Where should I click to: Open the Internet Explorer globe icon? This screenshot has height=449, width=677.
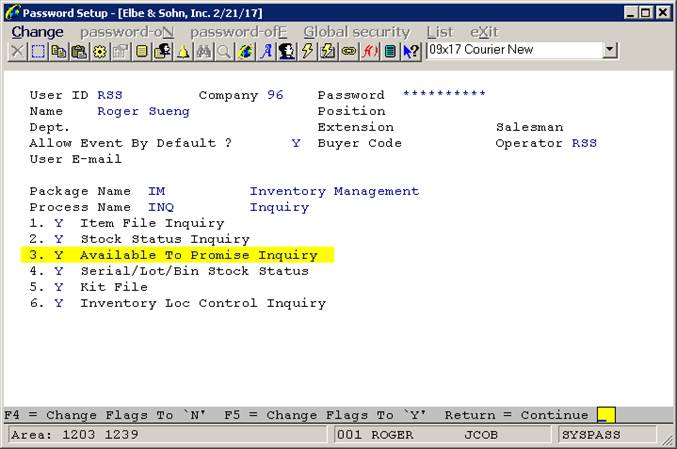click(x=245, y=52)
